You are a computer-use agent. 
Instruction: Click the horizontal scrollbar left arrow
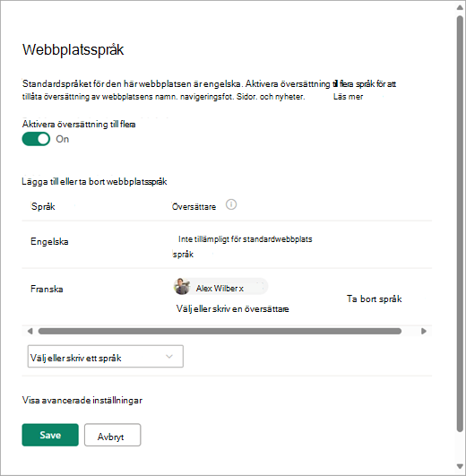30,331
